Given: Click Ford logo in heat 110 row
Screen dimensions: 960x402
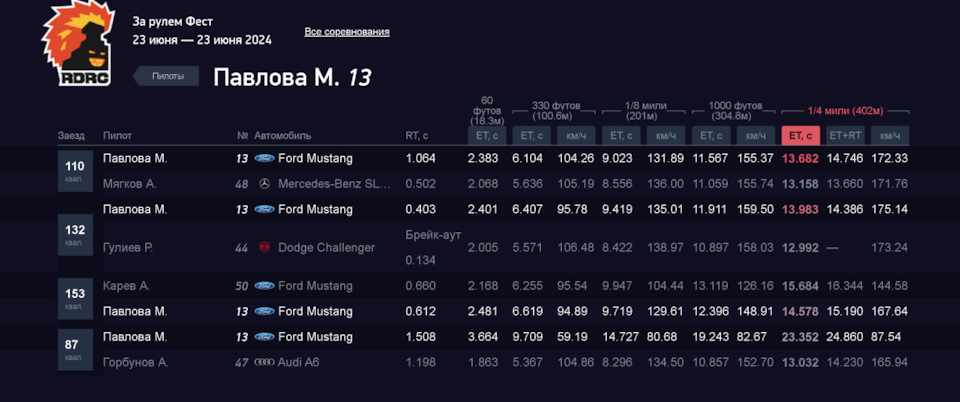Looking at the screenshot, I should pyautogui.click(x=265, y=158).
